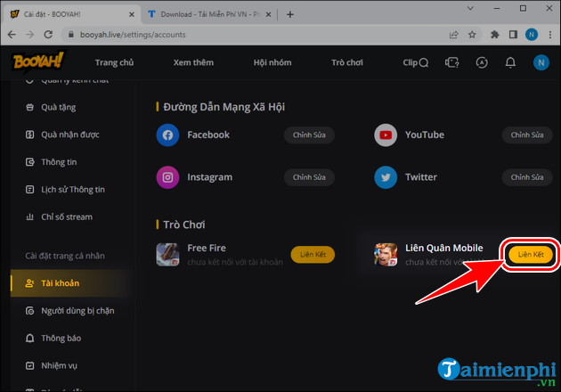Close the Download - Tải Miễn Phí tab
This screenshot has height=392, width=561.
[x=268, y=14]
